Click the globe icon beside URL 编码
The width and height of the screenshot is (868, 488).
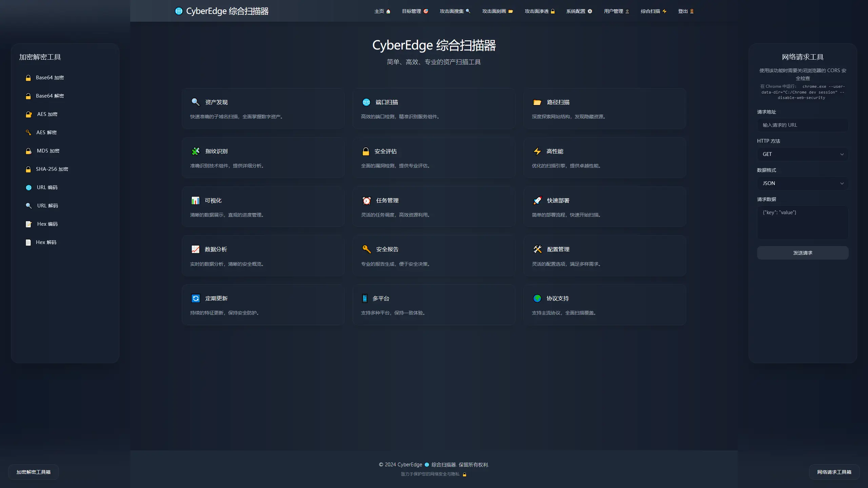point(29,187)
